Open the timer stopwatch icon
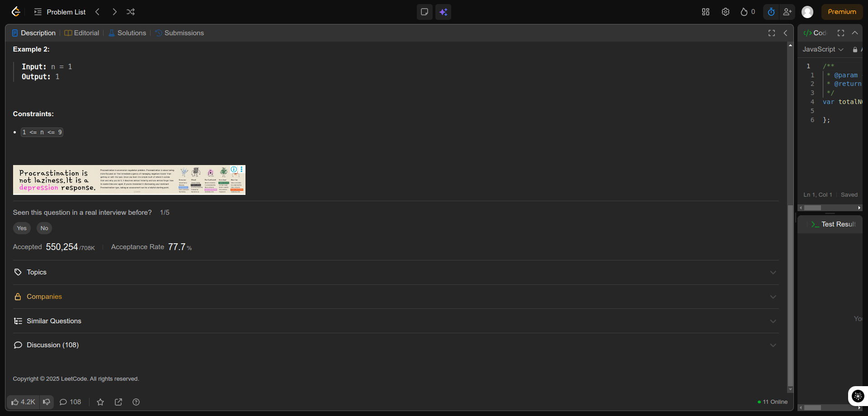868x416 pixels. pyautogui.click(x=771, y=12)
